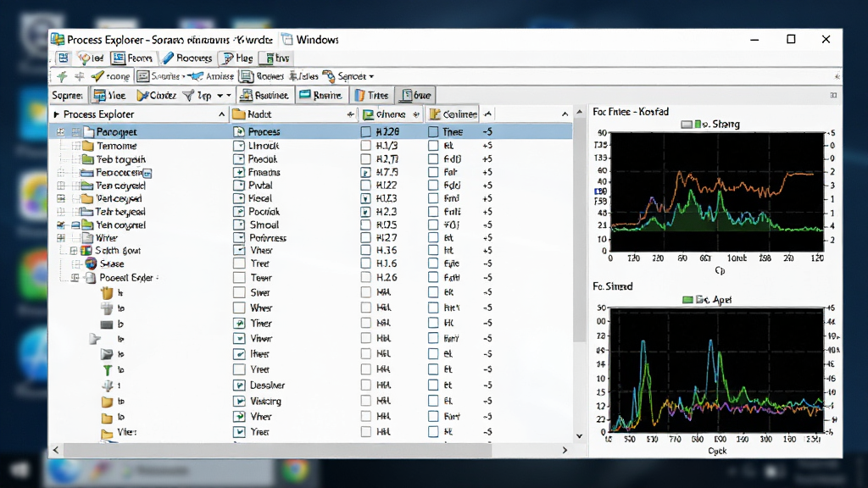
Task: Click the horizontal scrollbar right arrow
Action: pos(565,451)
